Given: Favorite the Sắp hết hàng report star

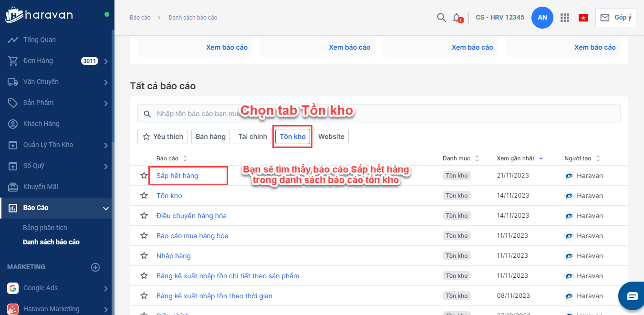Looking at the screenshot, I should [x=144, y=176].
